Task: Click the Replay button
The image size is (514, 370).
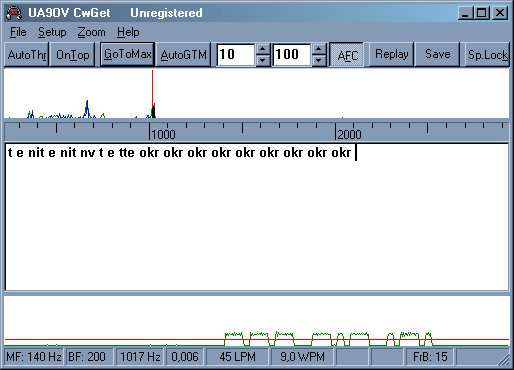Action: tap(391, 54)
